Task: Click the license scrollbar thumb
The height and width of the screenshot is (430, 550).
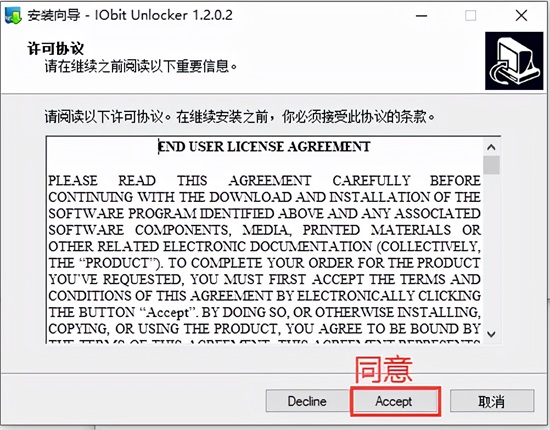Action: point(491,165)
